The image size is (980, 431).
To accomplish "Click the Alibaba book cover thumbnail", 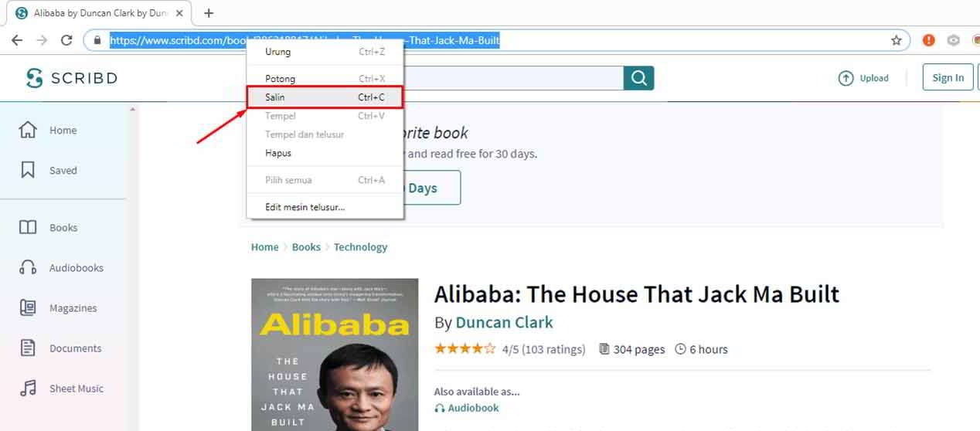I will 335,355.
